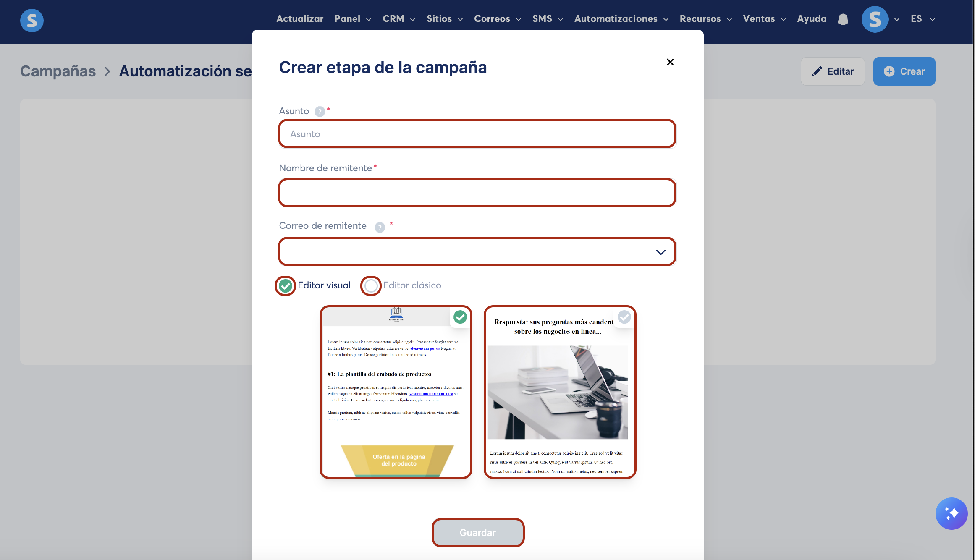Click Correo de remitente help icon

tap(380, 227)
